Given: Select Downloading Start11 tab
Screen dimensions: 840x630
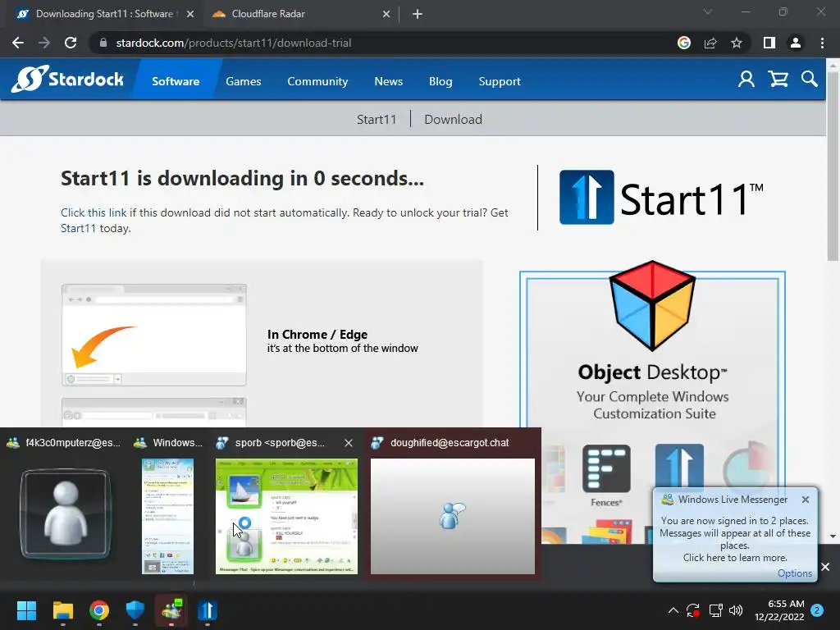Looking at the screenshot, I should tap(104, 14).
